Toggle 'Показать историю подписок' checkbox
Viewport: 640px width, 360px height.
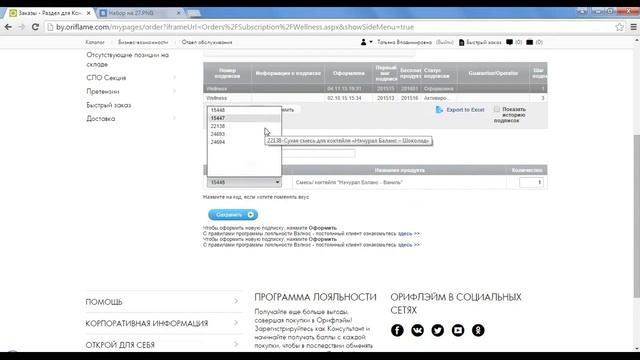496,109
